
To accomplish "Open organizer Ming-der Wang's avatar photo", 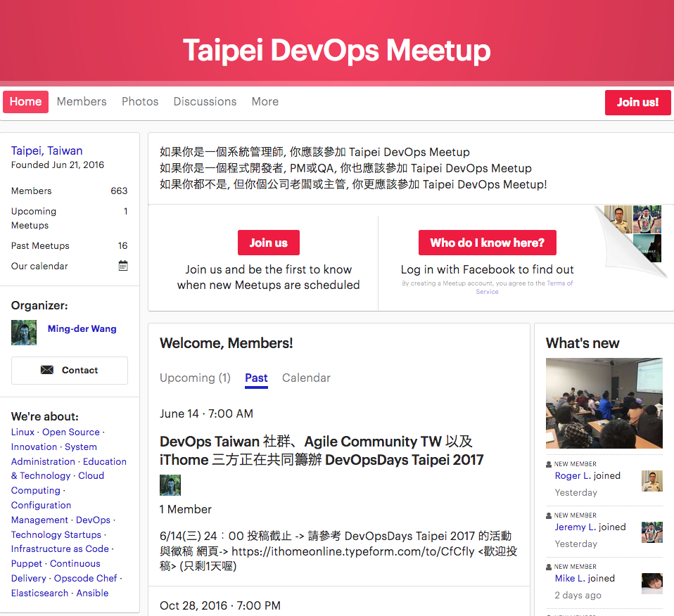I will [24, 333].
